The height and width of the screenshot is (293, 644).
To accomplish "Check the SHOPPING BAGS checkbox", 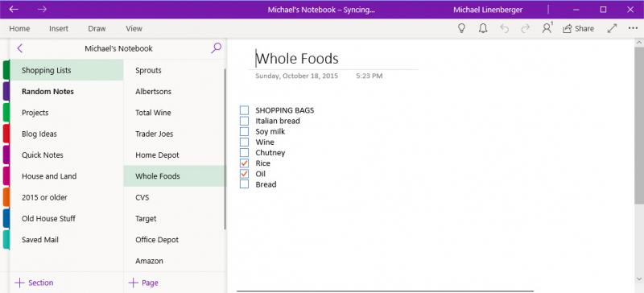I will (x=245, y=110).
